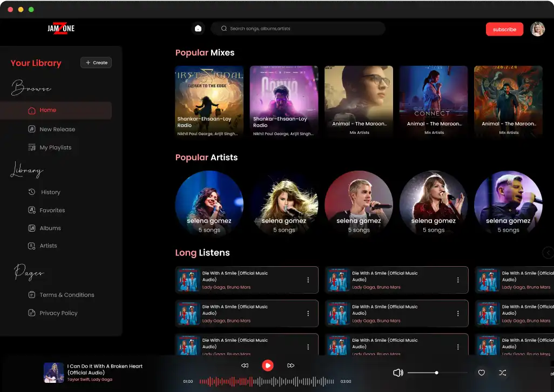Open New Release page
554x392 pixels.
pos(57,129)
